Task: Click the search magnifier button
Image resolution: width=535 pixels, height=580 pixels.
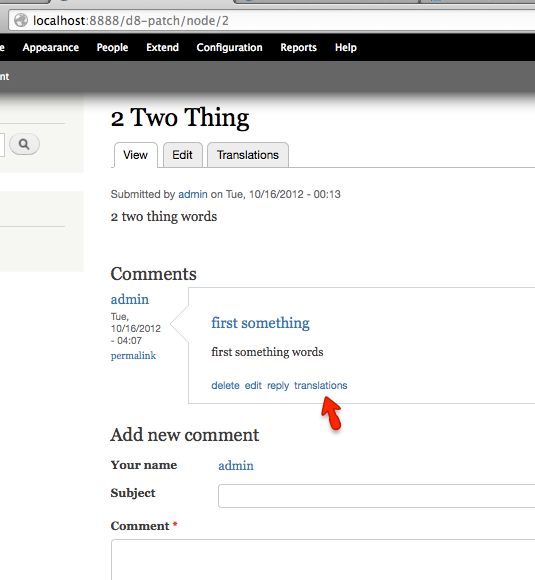Action: 24,144
